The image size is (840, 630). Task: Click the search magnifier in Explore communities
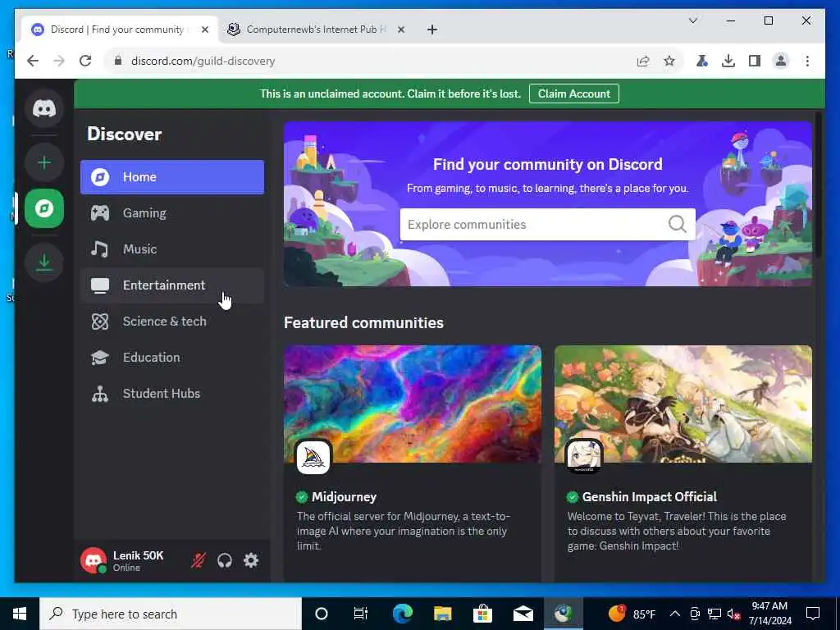coord(677,224)
